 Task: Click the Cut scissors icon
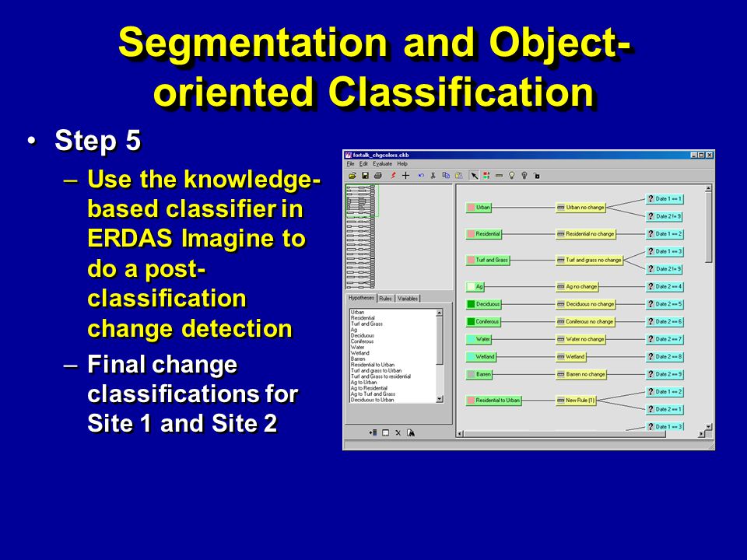coord(433,176)
